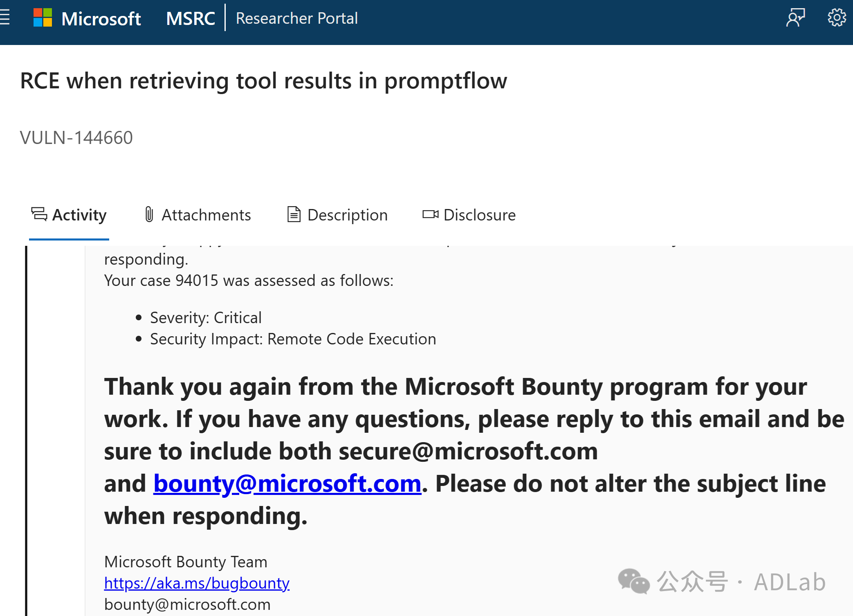Click the report title about promptflow RCE
853x616 pixels.
263,81
